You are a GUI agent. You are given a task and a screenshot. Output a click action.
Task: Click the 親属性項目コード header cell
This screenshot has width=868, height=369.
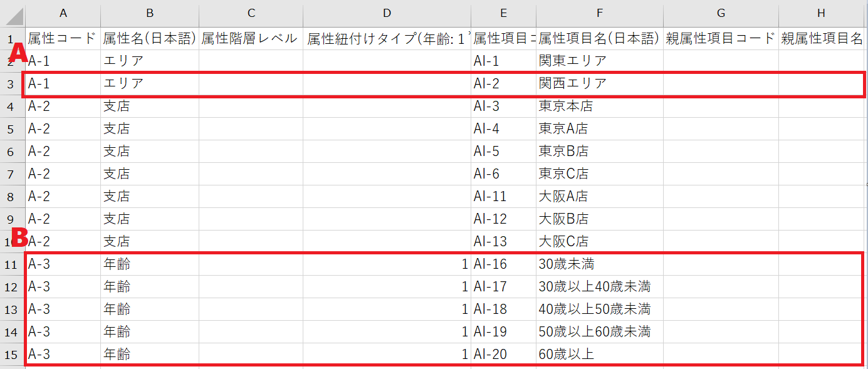[720, 39]
